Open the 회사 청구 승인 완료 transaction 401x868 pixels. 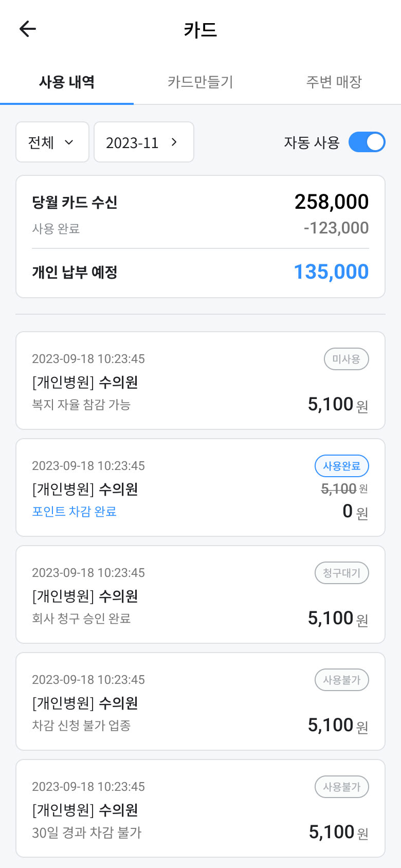coord(200,594)
